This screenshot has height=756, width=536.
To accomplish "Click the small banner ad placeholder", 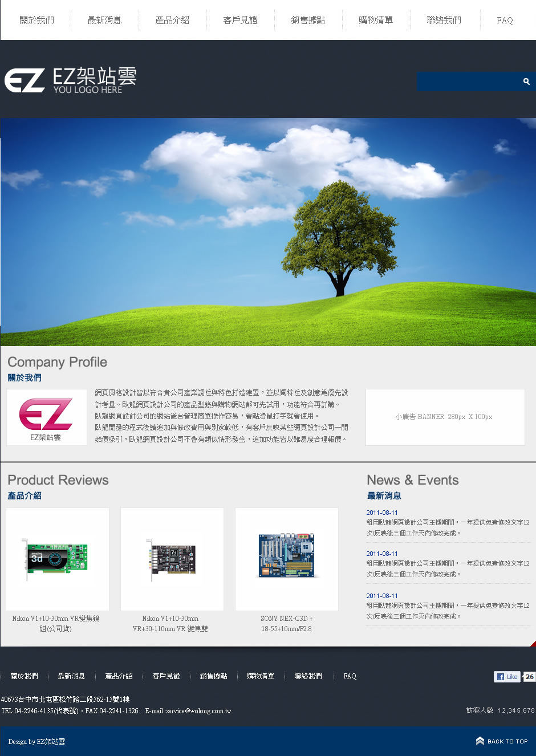I will pos(445,417).
